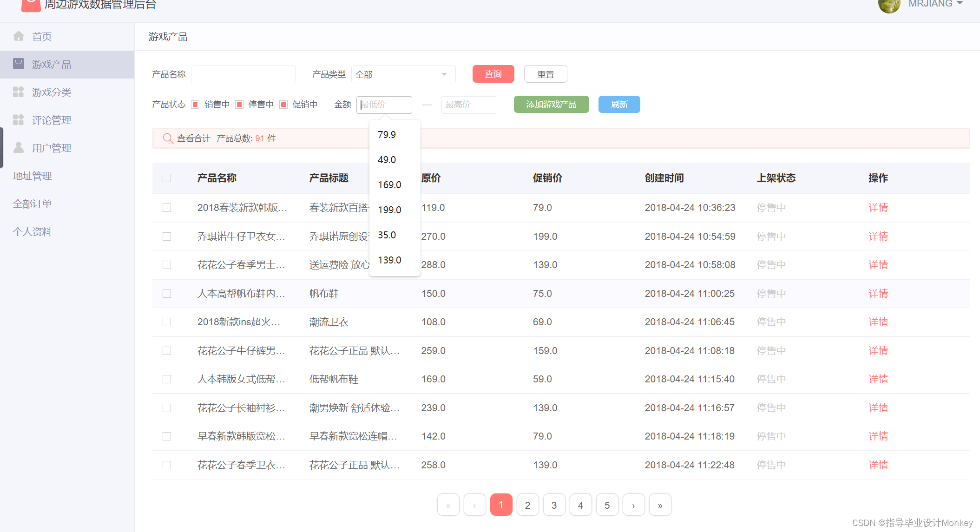The width and height of the screenshot is (980, 532).
Task: Click timestamp 2018-04-24 11:18:19
Action: (690, 436)
